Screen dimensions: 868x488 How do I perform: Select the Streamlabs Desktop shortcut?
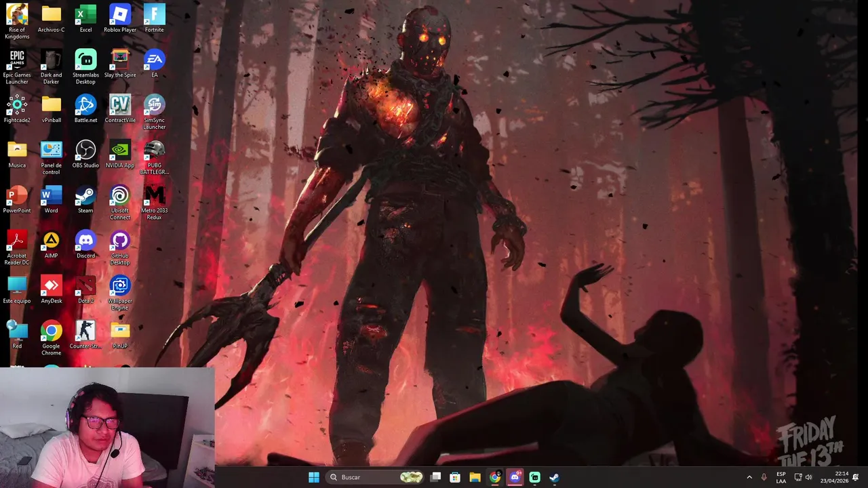coord(85,66)
